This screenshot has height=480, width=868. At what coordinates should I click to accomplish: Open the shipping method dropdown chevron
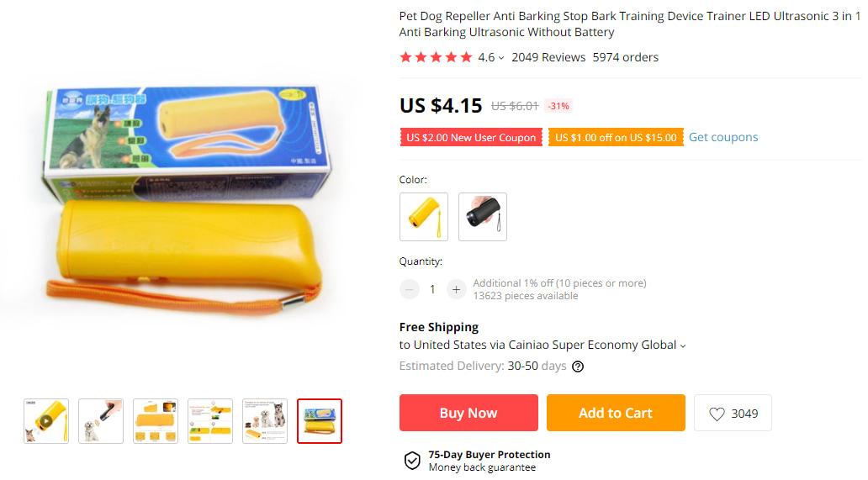click(683, 345)
